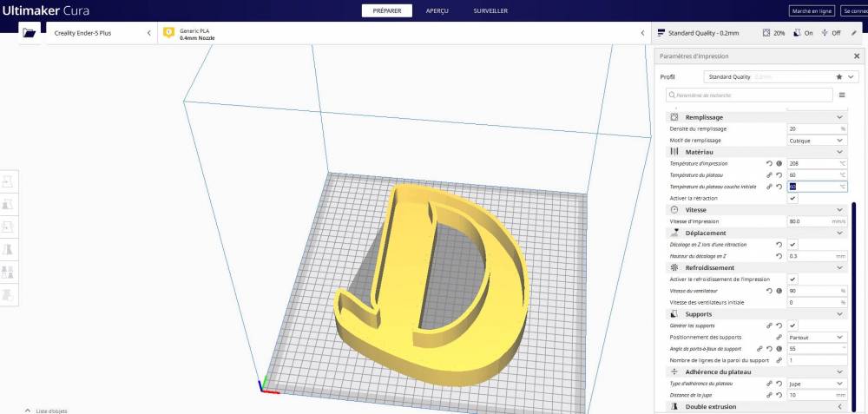
Task: Click the adhesion Off icon in summary bar
Action: pyautogui.click(x=825, y=33)
